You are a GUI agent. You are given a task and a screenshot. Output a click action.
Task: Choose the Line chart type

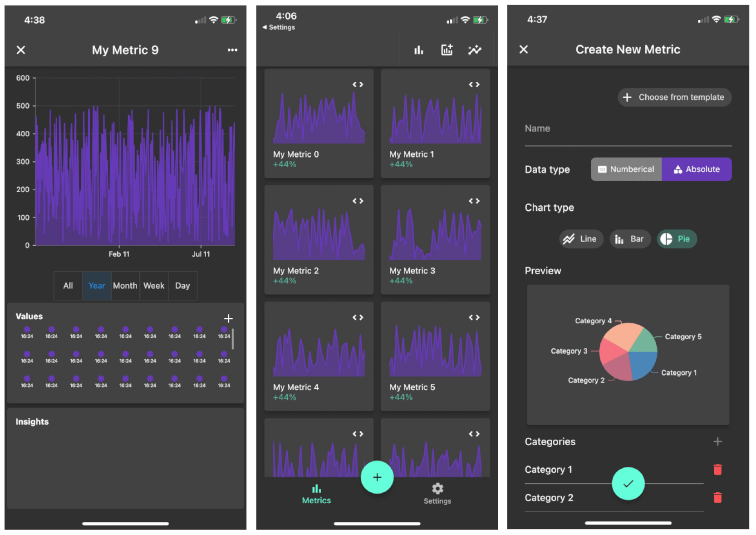[581, 239]
